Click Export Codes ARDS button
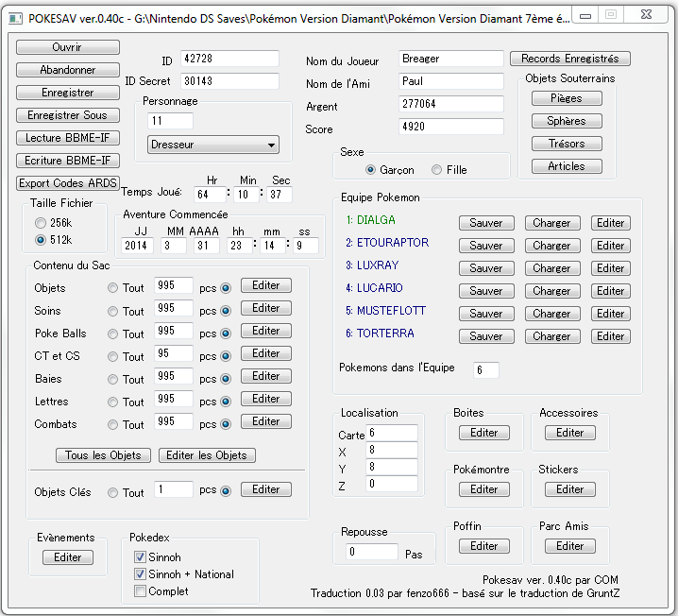The image size is (678, 616). pos(68,183)
